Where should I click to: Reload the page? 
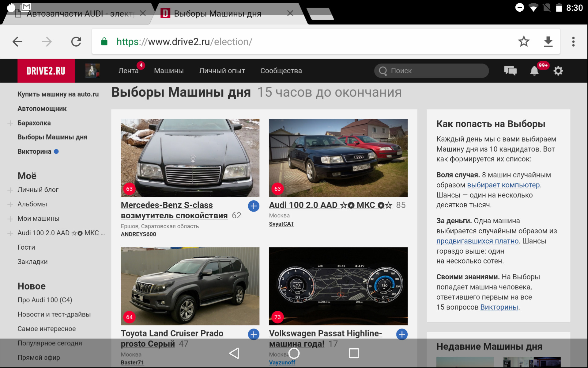76,41
